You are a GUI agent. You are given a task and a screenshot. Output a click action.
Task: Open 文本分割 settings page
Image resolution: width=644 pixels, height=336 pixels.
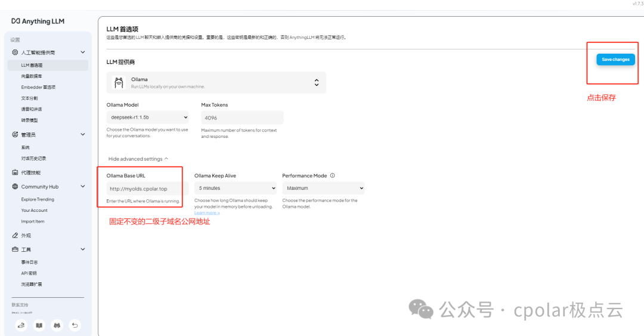(x=29, y=98)
